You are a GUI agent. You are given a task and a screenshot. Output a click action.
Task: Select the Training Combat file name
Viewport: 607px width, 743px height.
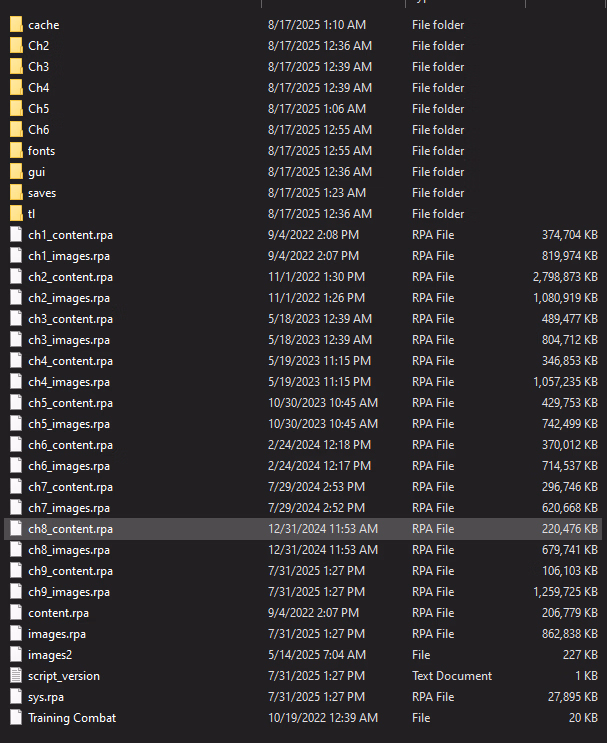coord(72,718)
